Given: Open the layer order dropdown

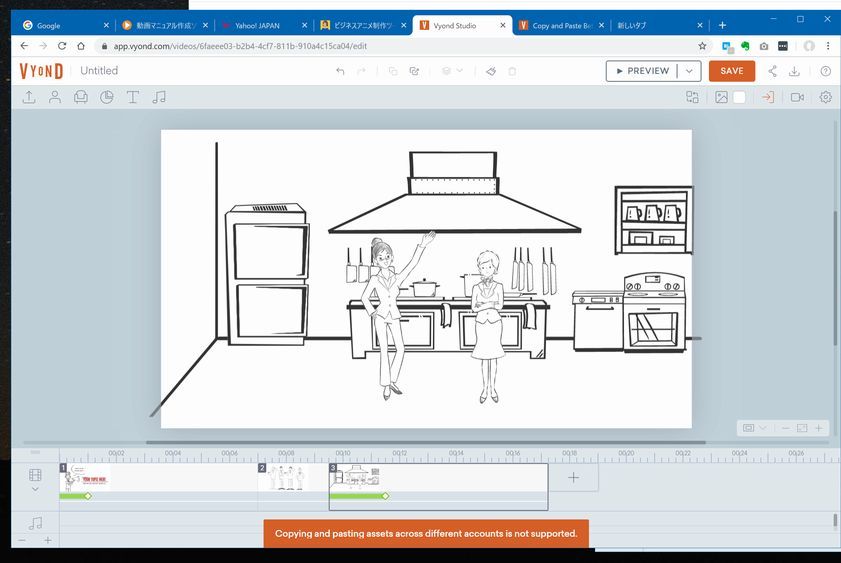Looking at the screenshot, I should coord(452,71).
